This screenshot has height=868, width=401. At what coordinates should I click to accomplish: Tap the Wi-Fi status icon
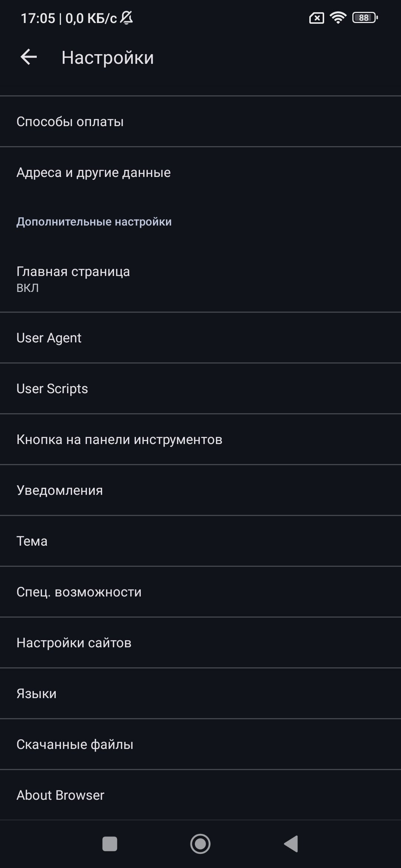[x=338, y=17]
